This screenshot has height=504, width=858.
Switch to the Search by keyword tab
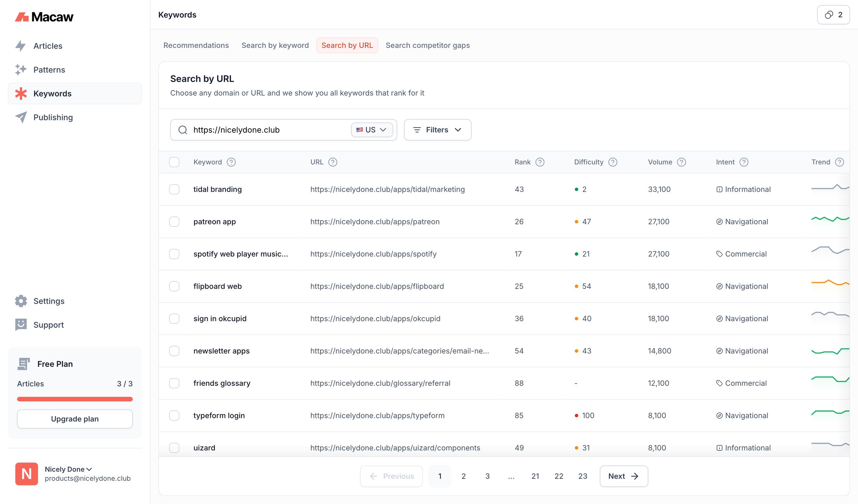click(275, 45)
